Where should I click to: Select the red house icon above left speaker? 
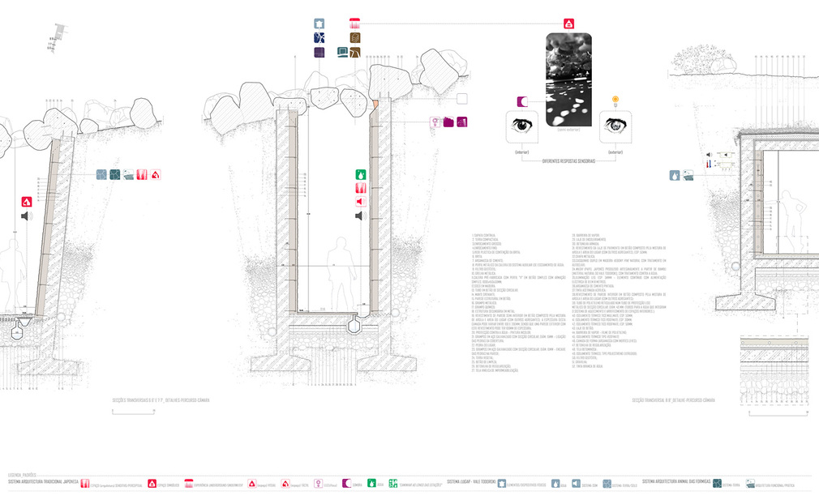point(27,202)
